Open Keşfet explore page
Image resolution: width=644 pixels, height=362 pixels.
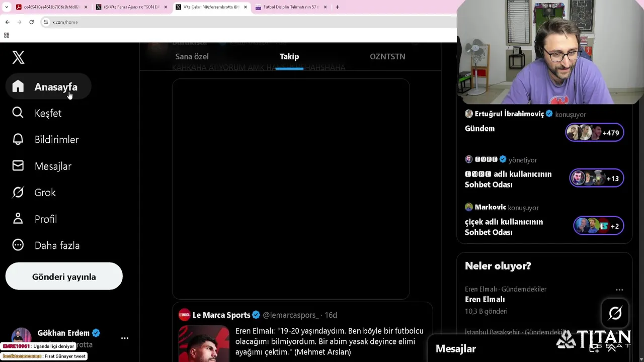click(37, 113)
